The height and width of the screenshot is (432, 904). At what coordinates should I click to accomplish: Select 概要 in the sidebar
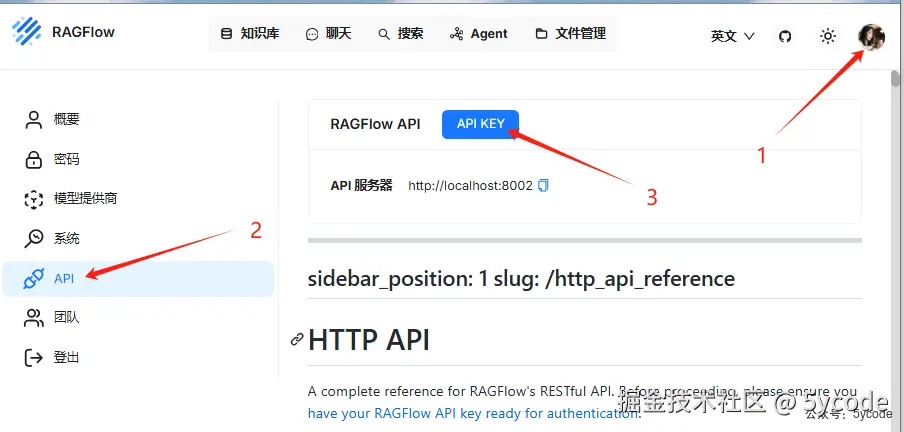coord(138,119)
